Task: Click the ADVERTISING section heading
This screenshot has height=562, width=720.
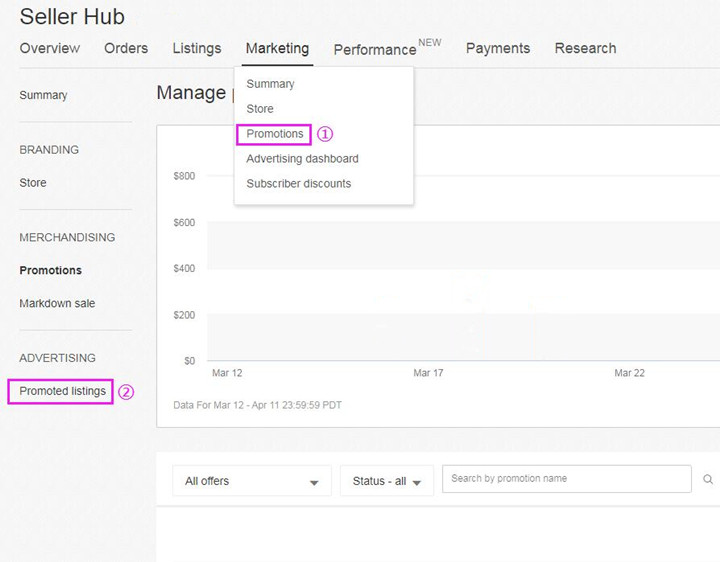Action: (57, 358)
